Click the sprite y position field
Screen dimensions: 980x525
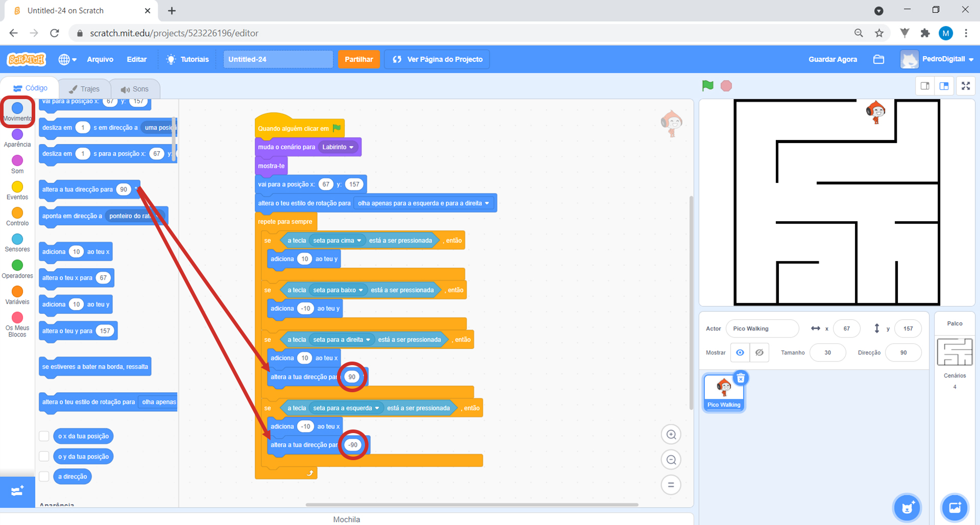tap(908, 328)
